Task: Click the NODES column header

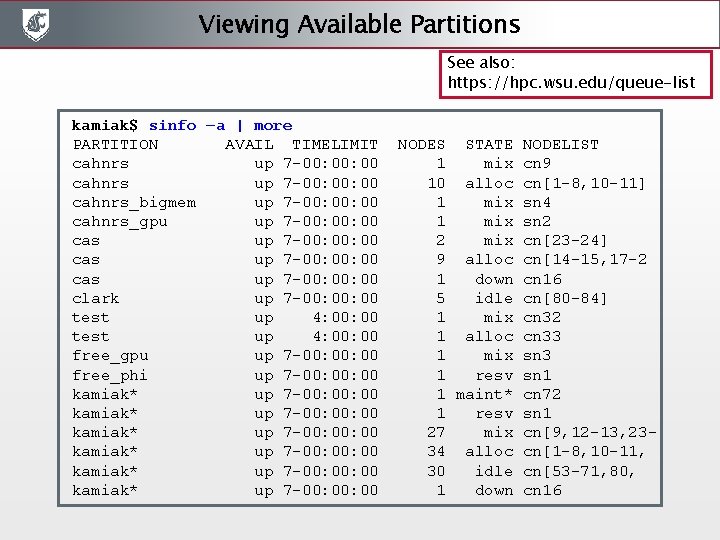Action: 421,145
